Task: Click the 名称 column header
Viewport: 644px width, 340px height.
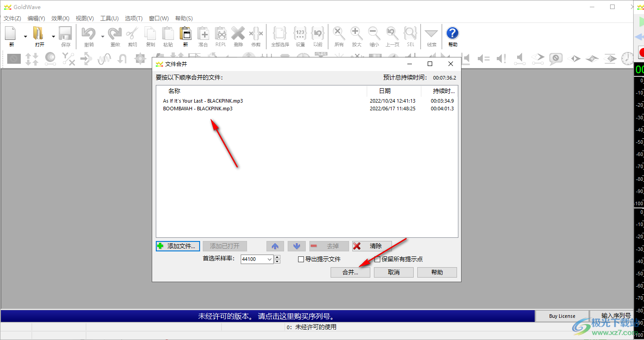Action: coord(262,91)
